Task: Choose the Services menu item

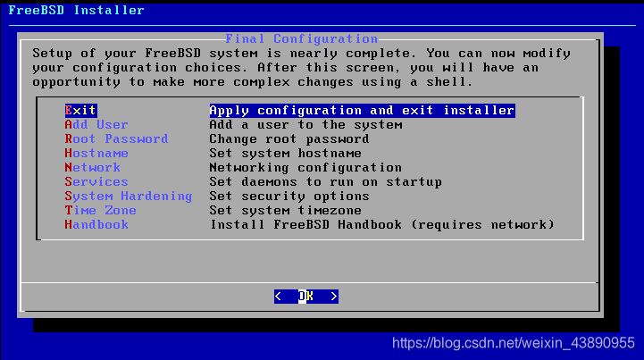Action: (x=96, y=181)
